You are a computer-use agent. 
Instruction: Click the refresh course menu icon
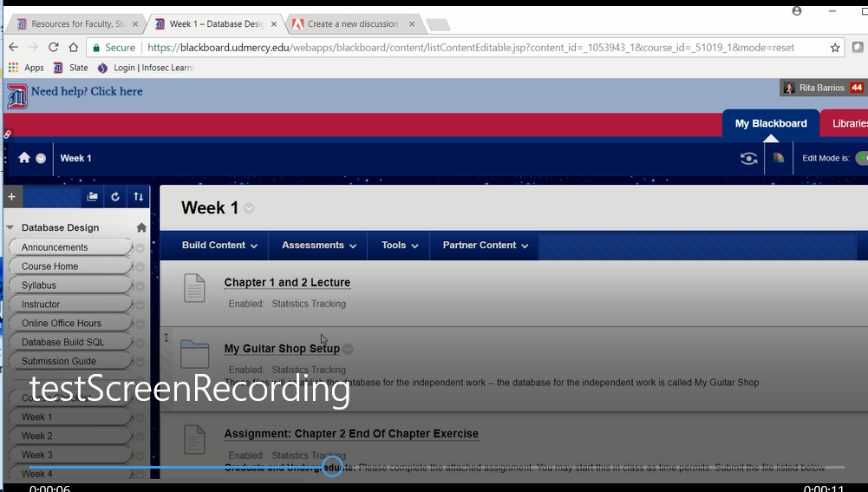tap(115, 197)
